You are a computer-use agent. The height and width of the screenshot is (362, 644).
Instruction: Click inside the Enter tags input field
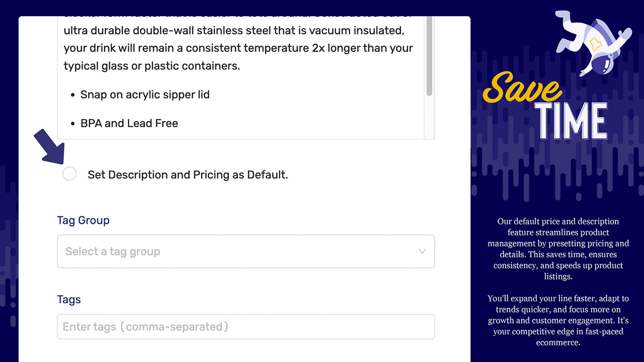tap(246, 326)
